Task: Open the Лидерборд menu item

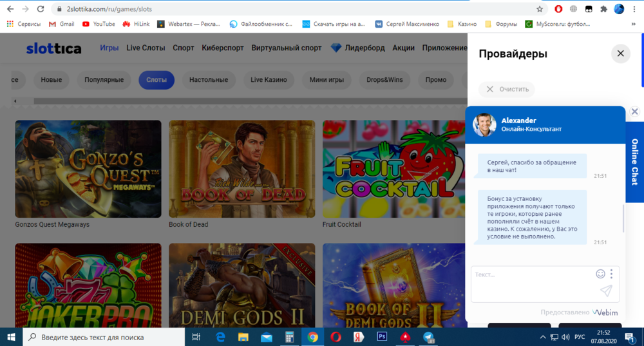Action: pos(357,48)
